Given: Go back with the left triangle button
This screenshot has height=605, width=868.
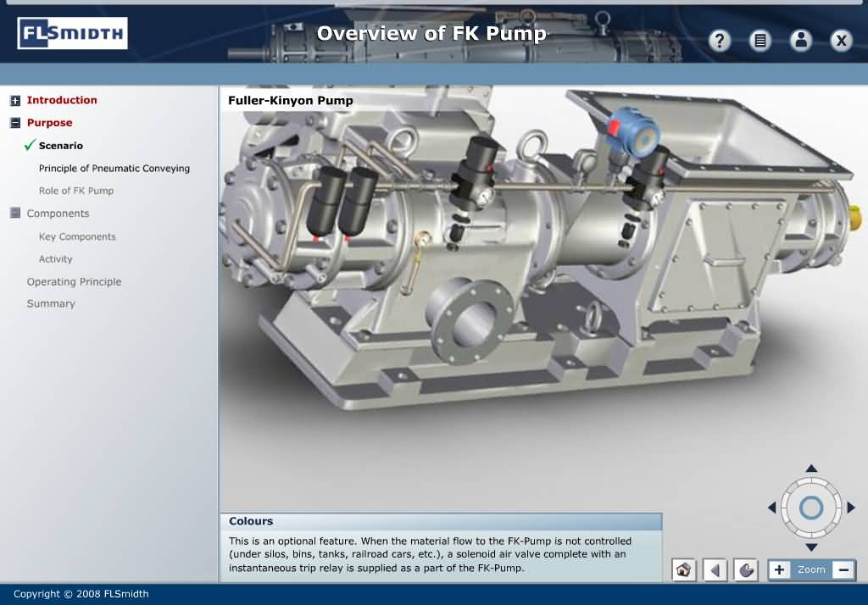Looking at the screenshot, I should tap(715, 569).
